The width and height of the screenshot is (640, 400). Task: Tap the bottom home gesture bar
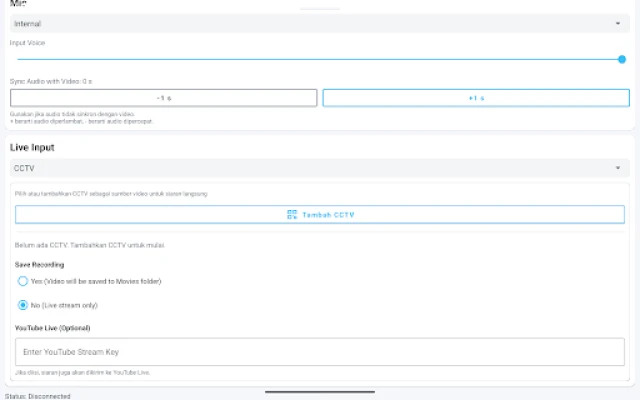tap(320, 392)
